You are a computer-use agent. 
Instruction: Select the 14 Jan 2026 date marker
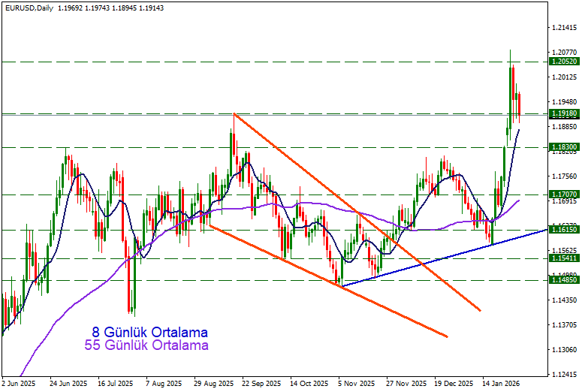click(501, 383)
